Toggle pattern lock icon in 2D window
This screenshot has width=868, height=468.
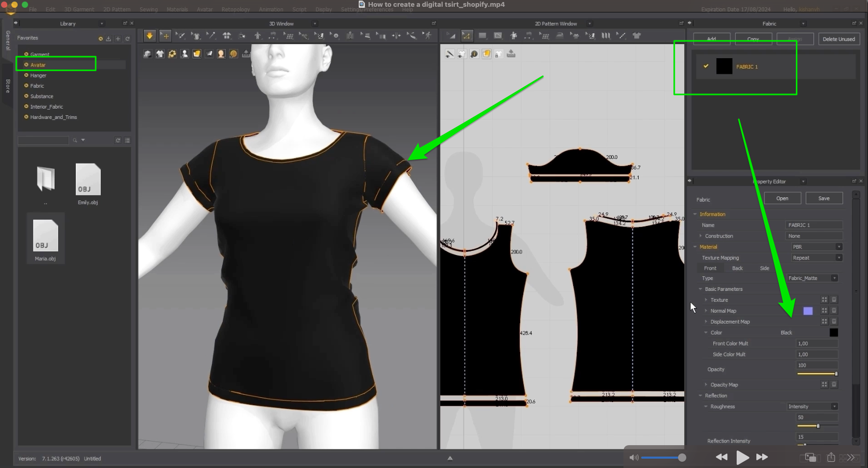click(499, 54)
